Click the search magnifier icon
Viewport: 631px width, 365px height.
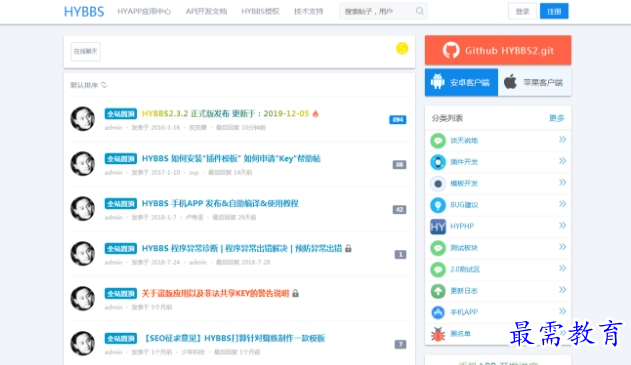(x=420, y=11)
